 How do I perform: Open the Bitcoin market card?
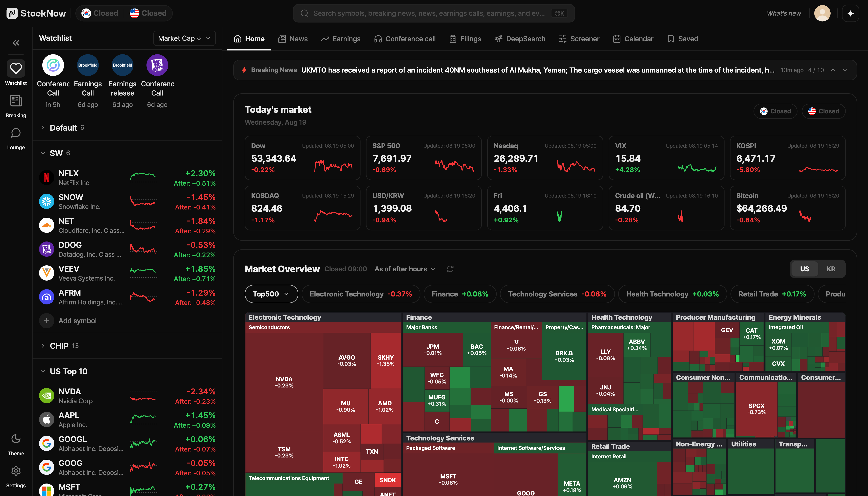[x=788, y=208]
